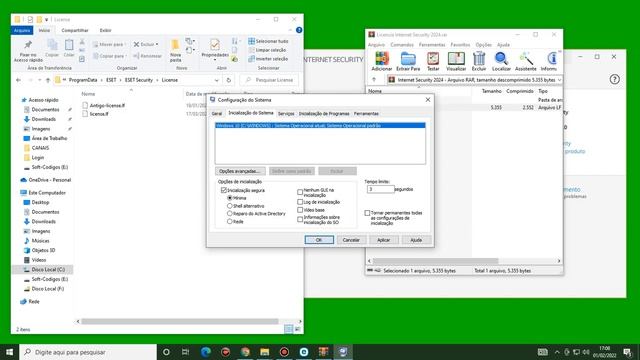The image size is (640, 360).
Task: Check Nenhum GUI na inicialização checkbox
Action: pos(300,191)
